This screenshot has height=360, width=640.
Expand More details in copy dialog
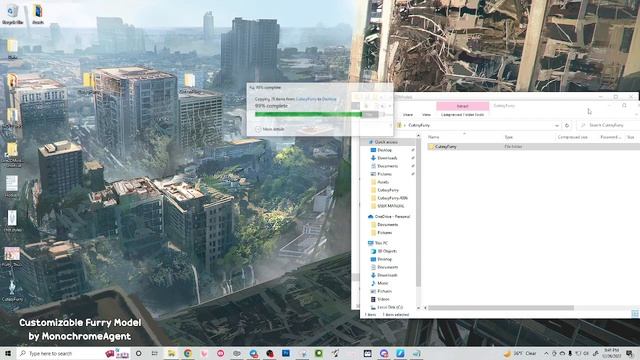click(x=270, y=129)
